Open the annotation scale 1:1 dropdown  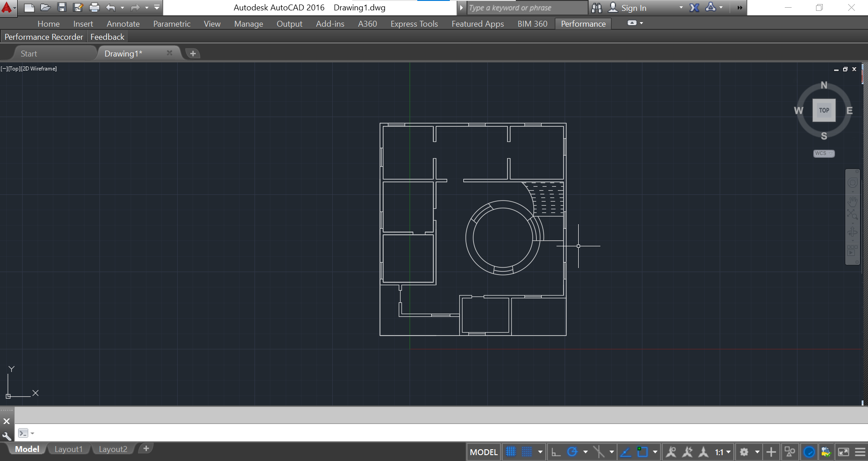[x=723, y=452]
